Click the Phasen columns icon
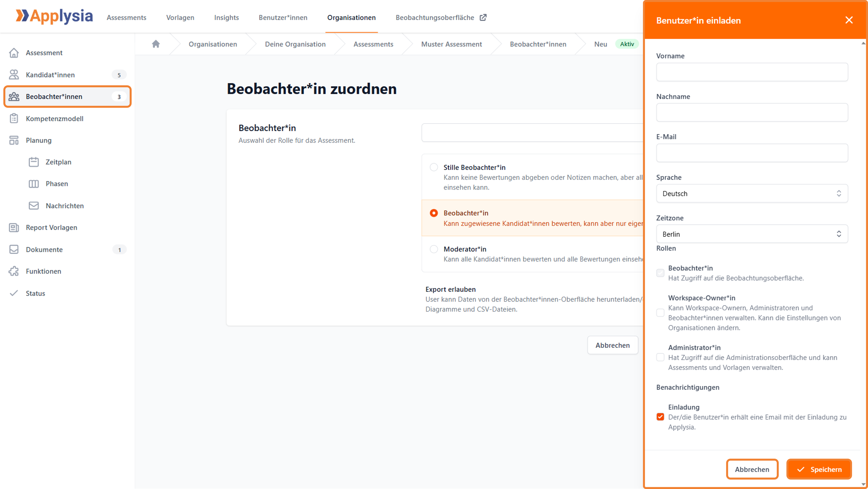The image size is (868, 489). click(x=34, y=184)
